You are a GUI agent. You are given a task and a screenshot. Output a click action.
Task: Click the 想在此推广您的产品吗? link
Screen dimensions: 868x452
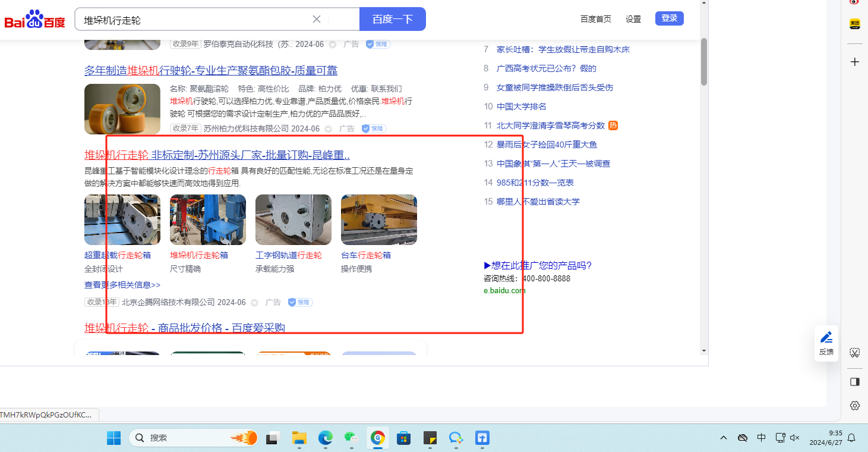538,265
